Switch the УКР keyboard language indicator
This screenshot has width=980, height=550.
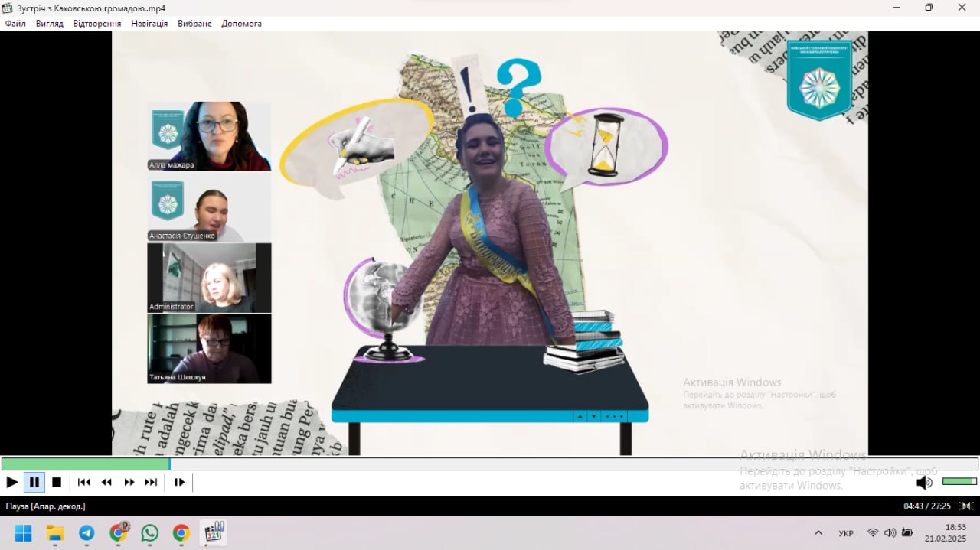[x=846, y=533]
